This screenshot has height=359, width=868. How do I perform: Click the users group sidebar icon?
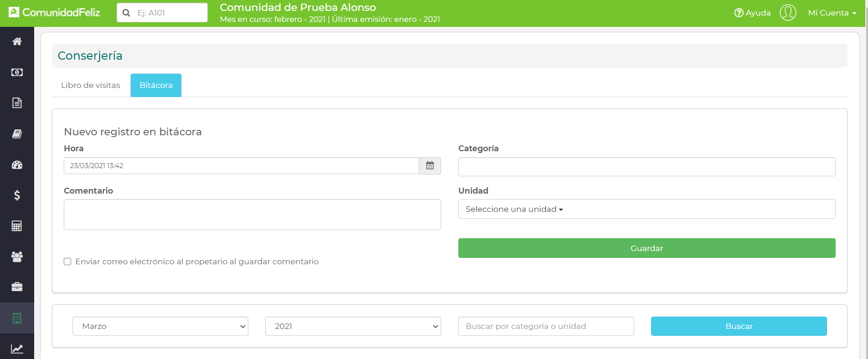(17, 257)
